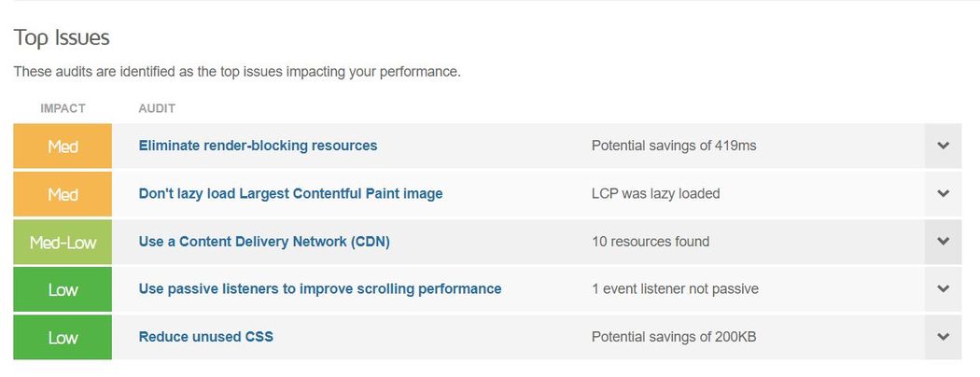Screen dimensions: 980x377
Task: Open Don't lazy load Largest Contentful Paint link
Action: click(290, 194)
